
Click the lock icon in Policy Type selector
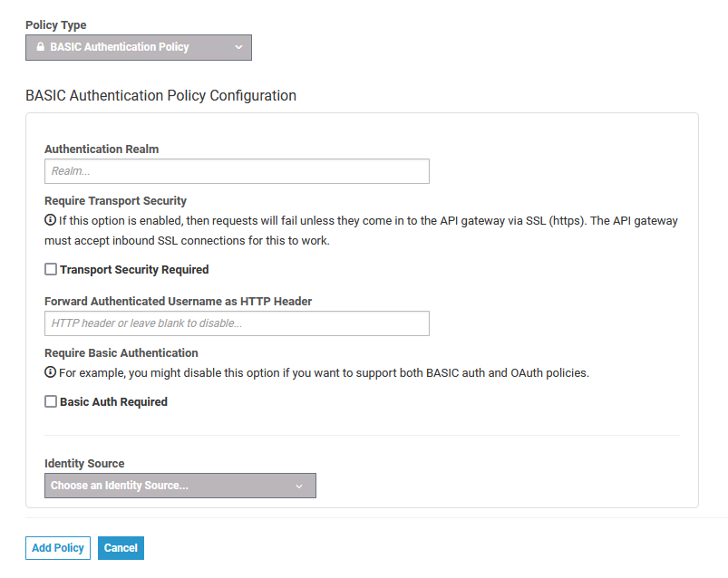click(40, 47)
